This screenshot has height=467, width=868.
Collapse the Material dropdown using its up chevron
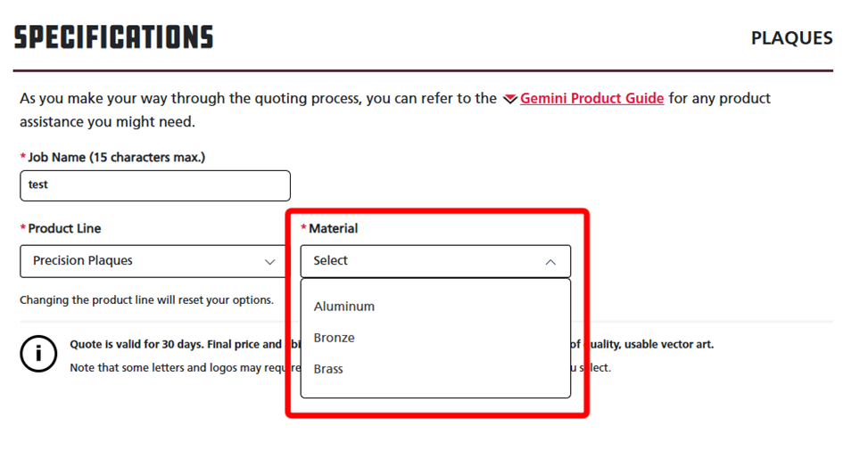(550, 262)
